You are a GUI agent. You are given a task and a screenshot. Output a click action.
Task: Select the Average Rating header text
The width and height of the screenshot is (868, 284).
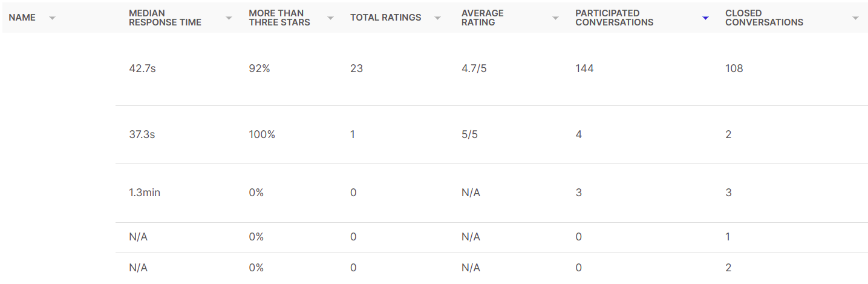coord(483,18)
